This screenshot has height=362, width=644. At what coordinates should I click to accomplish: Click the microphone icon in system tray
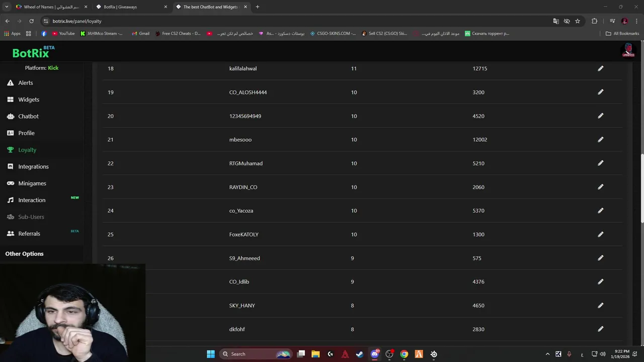coord(569,354)
